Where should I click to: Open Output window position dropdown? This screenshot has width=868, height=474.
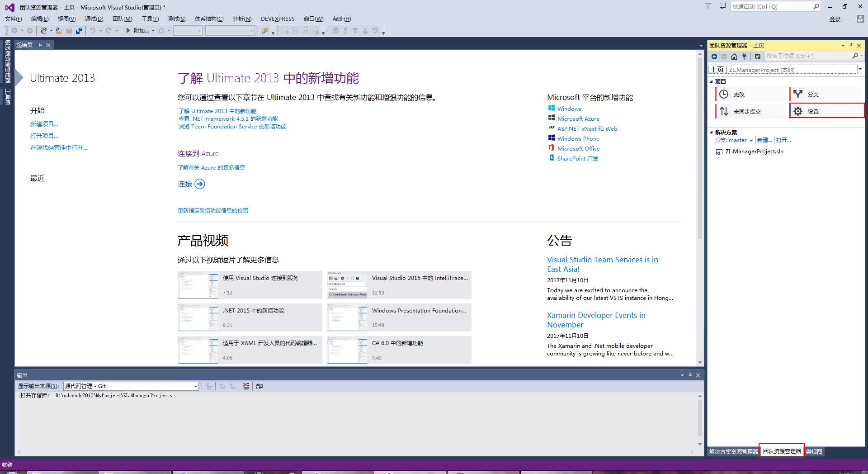[x=682, y=375]
